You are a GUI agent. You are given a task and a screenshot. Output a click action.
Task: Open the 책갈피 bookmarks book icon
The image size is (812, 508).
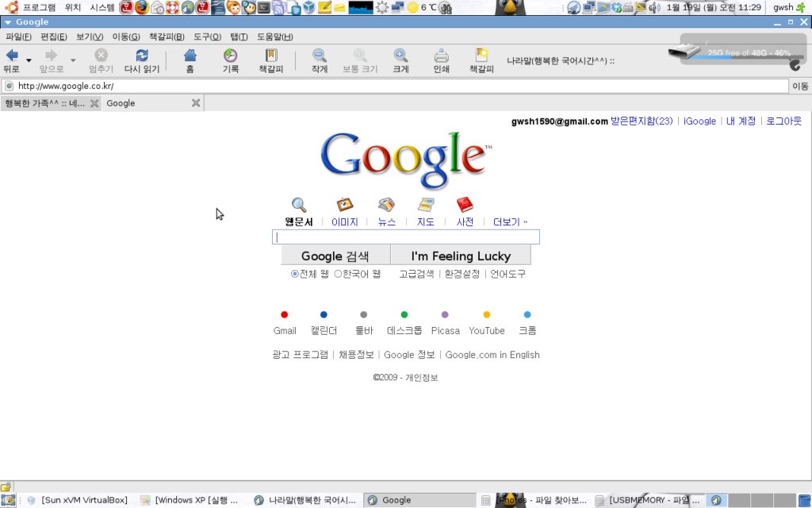(271, 56)
